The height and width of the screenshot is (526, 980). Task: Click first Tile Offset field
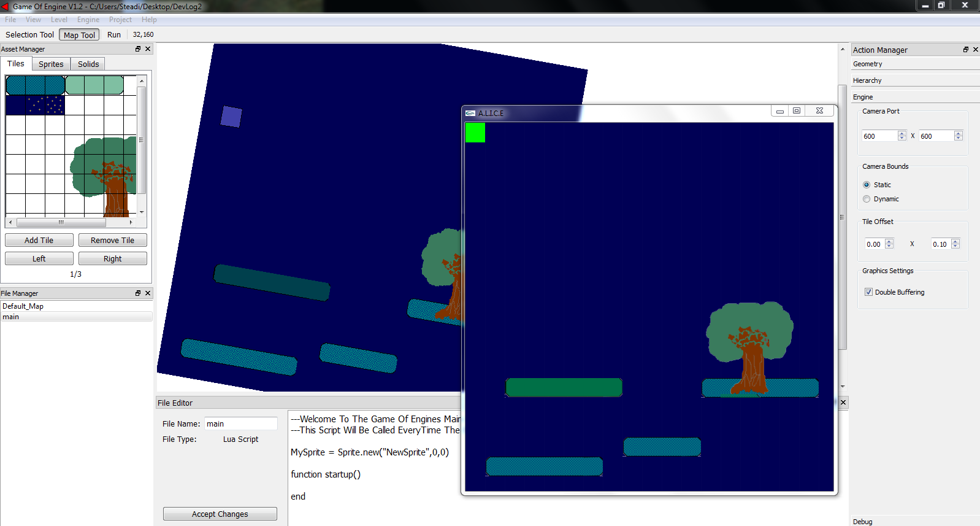click(875, 244)
